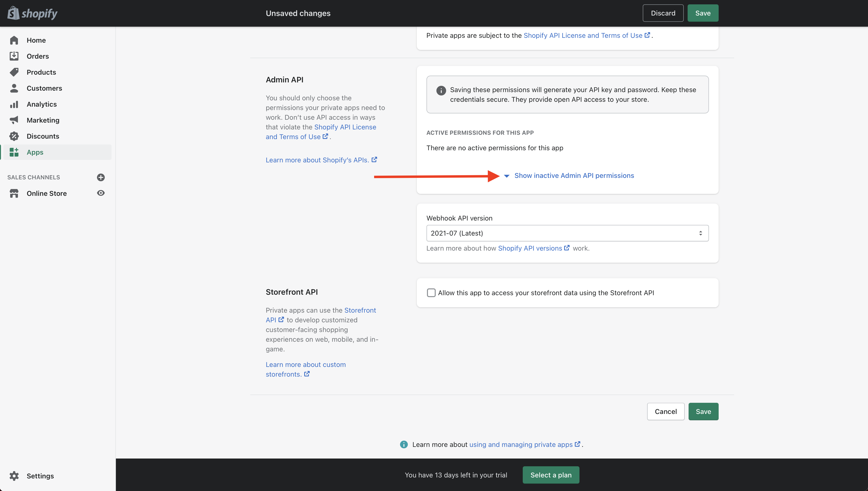Screen dimensions: 868x491
Task: Click the Settings gear icon
Action: coord(14,476)
